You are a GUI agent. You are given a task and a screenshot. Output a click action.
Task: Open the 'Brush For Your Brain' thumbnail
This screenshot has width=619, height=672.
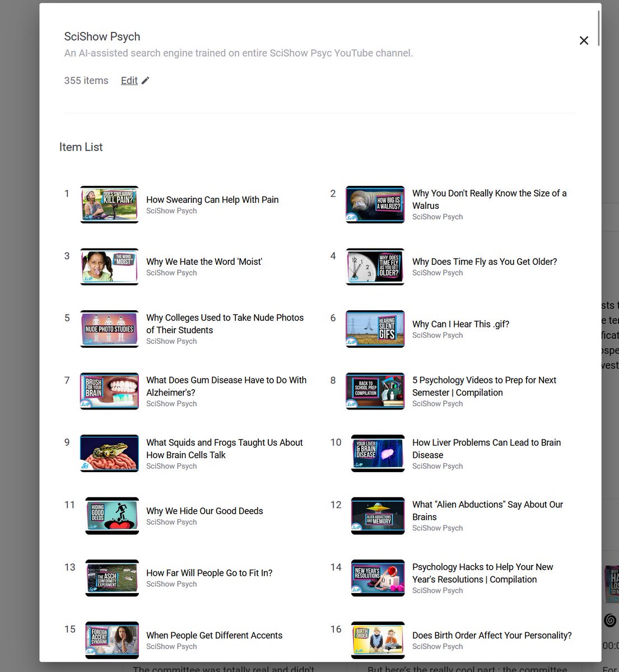click(109, 391)
